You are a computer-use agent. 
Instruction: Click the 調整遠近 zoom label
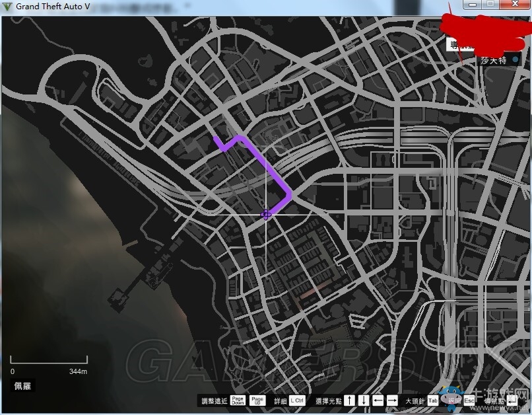214,401
